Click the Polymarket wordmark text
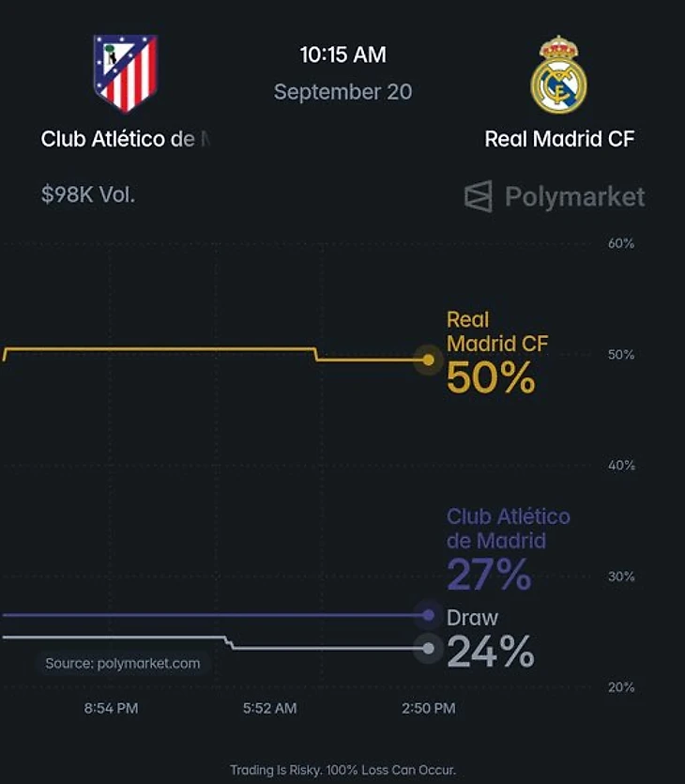The image size is (685, 784). 574,196
